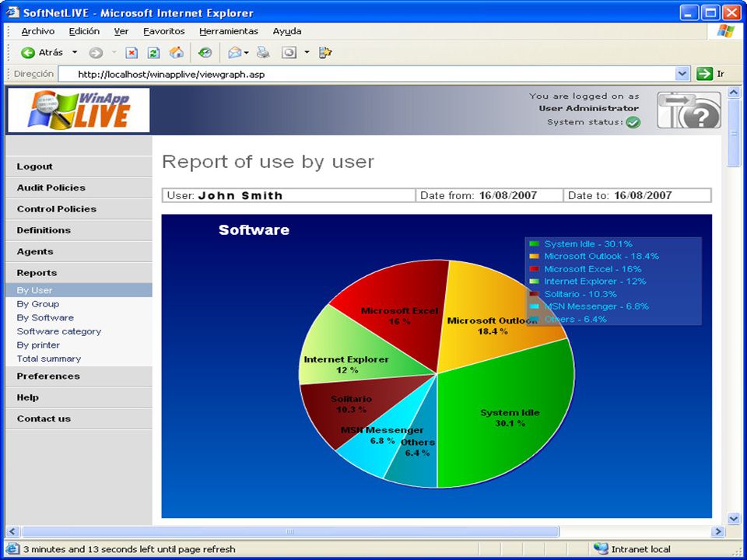Screen dimensions: 747x560
Task: Open Contact us page
Action: point(79,418)
